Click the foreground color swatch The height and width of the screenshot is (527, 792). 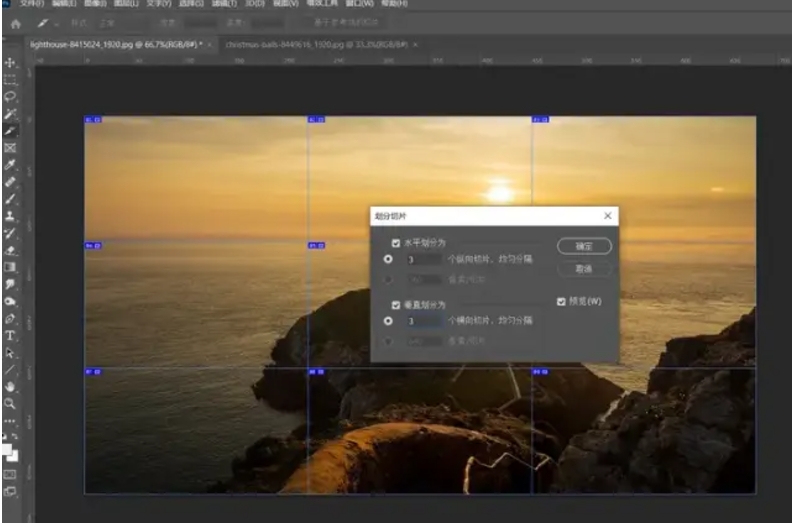[7, 449]
